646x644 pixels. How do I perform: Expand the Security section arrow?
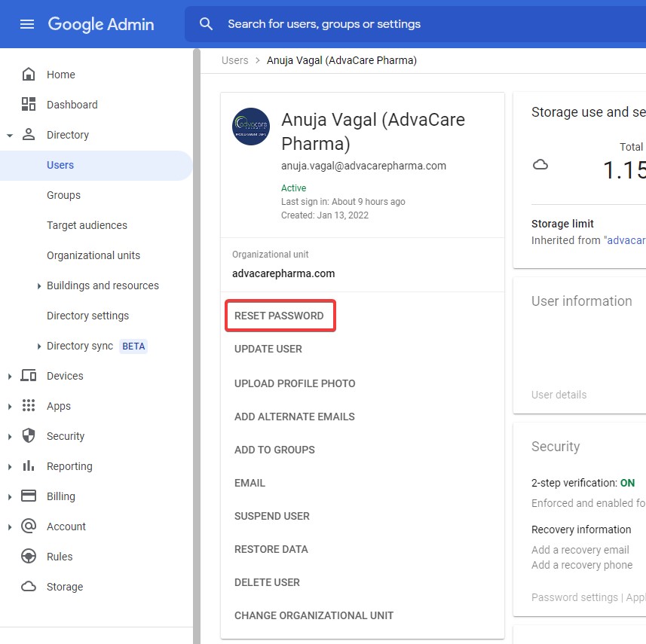coord(10,436)
